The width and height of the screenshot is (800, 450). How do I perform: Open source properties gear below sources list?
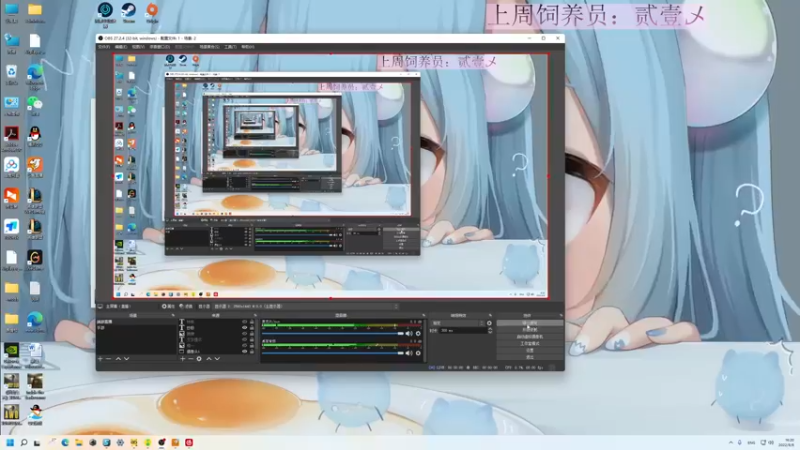[x=199, y=359]
